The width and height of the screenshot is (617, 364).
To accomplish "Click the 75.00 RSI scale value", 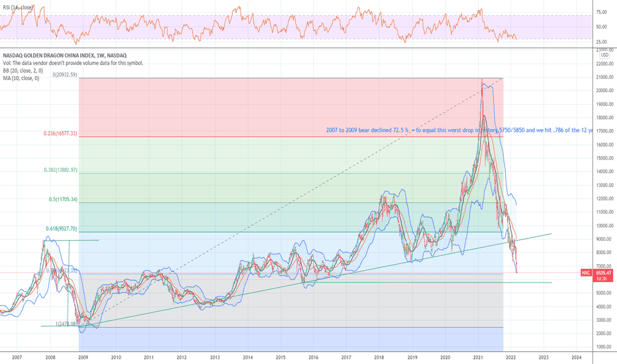I will [x=601, y=13].
